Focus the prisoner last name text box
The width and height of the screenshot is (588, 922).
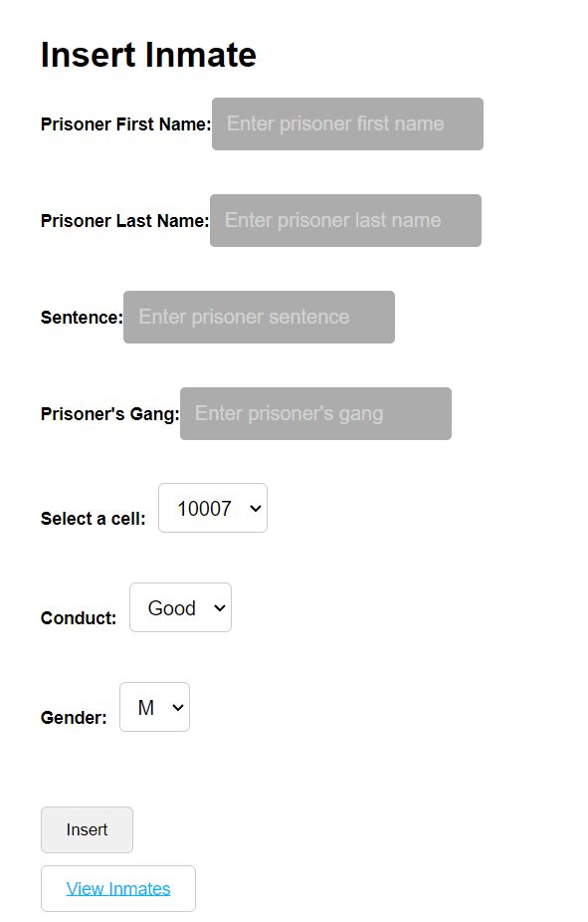344,220
